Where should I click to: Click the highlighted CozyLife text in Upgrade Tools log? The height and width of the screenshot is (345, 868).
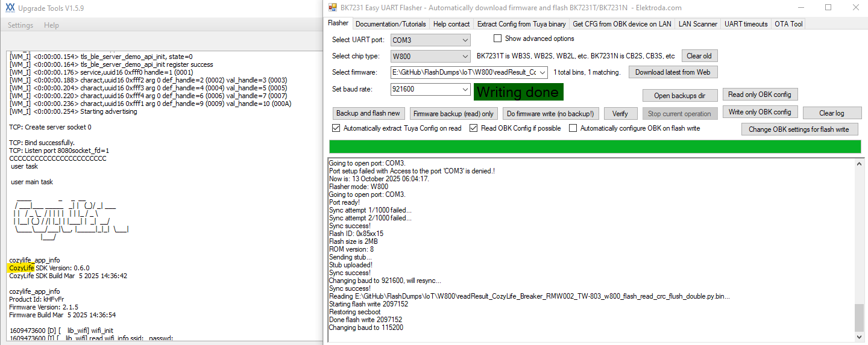21,268
